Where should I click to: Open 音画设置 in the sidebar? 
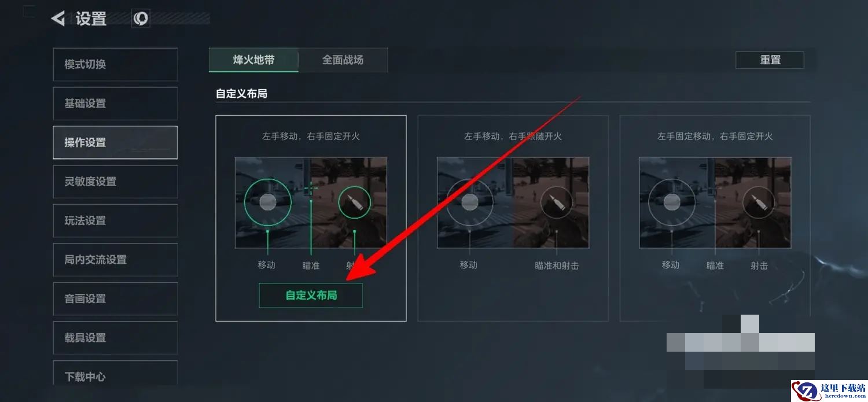(x=115, y=299)
